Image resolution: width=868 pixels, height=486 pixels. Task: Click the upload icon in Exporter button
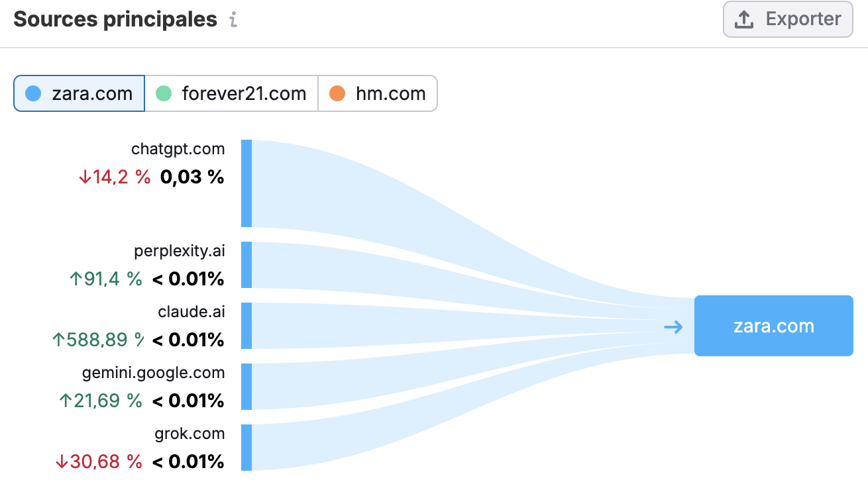[x=745, y=19]
